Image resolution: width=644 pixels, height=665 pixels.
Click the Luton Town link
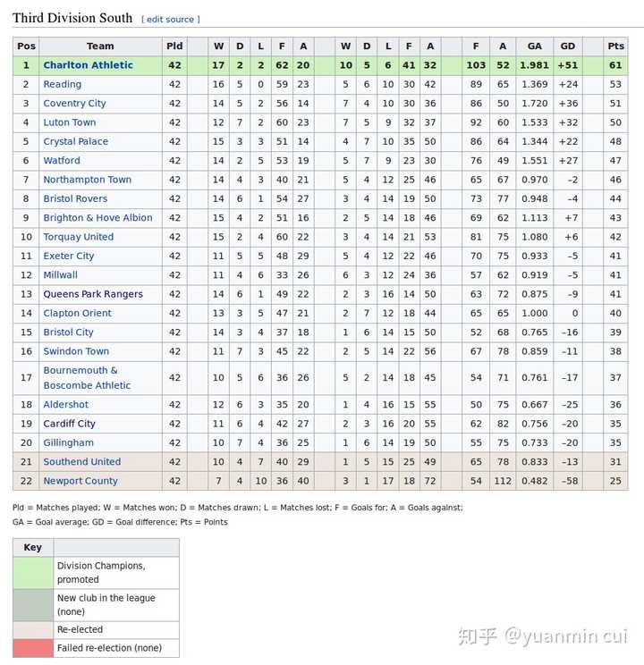tap(69, 122)
